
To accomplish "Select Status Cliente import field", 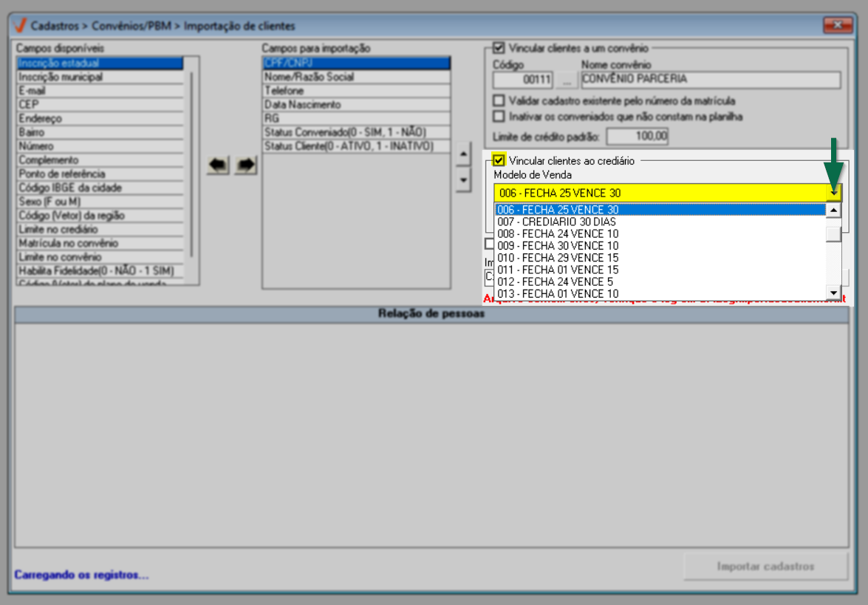I will coord(356,146).
